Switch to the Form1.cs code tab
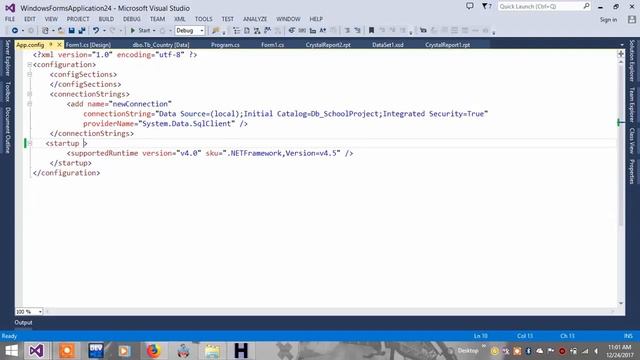The width and height of the screenshot is (640, 360). pos(273,45)
